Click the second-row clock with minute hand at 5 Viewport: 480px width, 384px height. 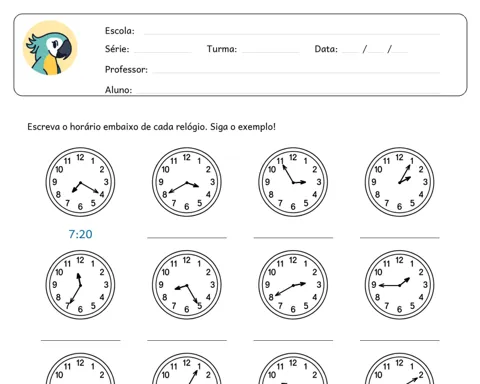click(x=187, y=285)
